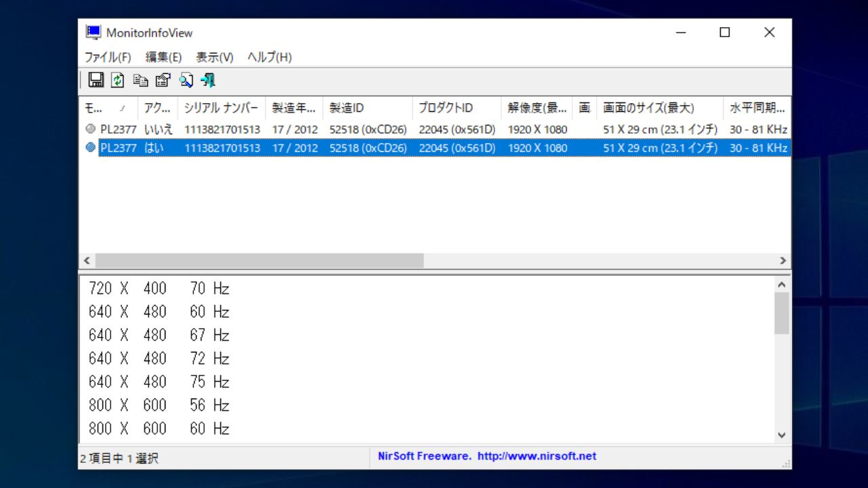Click the 800 X 600 56 Hz line
The height and width of the screenshot is (488, 868).
click(159, 405)
